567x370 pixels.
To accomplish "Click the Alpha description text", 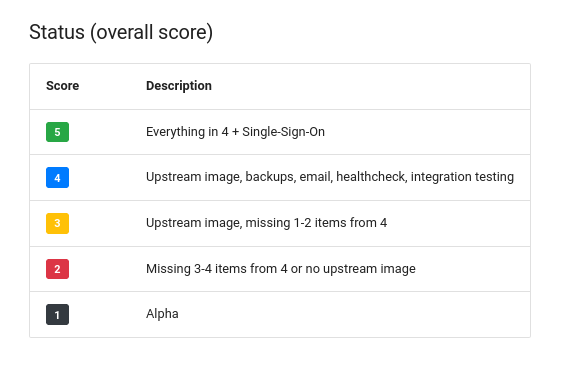I will coord(162,314).
